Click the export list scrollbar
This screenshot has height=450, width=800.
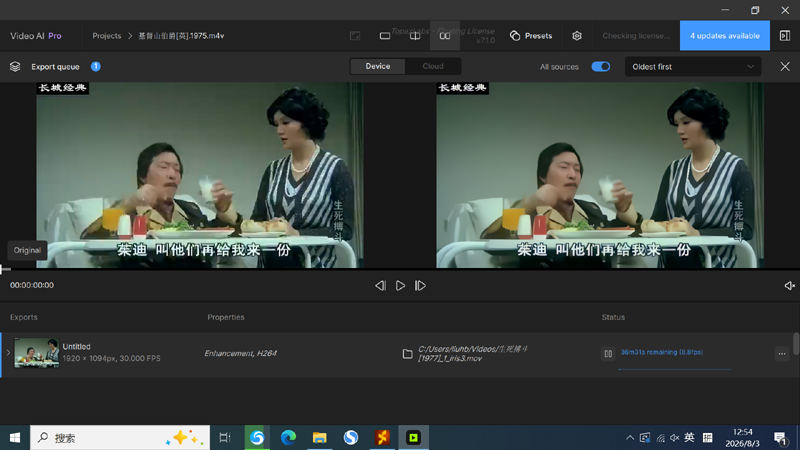pos(796,344)
